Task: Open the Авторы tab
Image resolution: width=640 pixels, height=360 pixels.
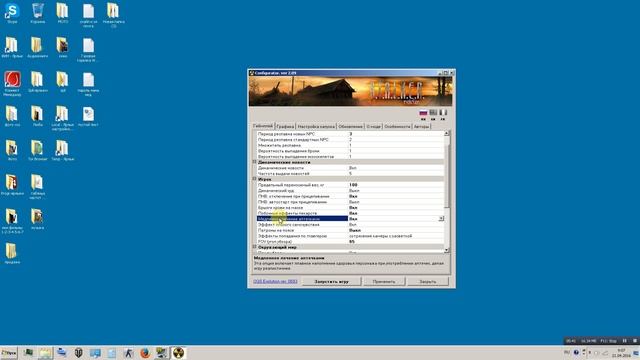Action: (x=422, y=127)
